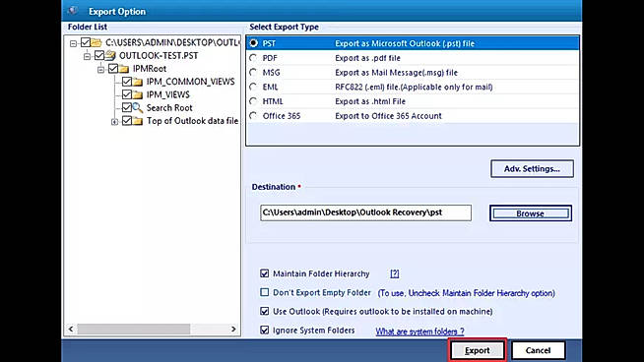Click 'Export as .html File' description text
644x362 pixels.
click(x=370, y=101)
